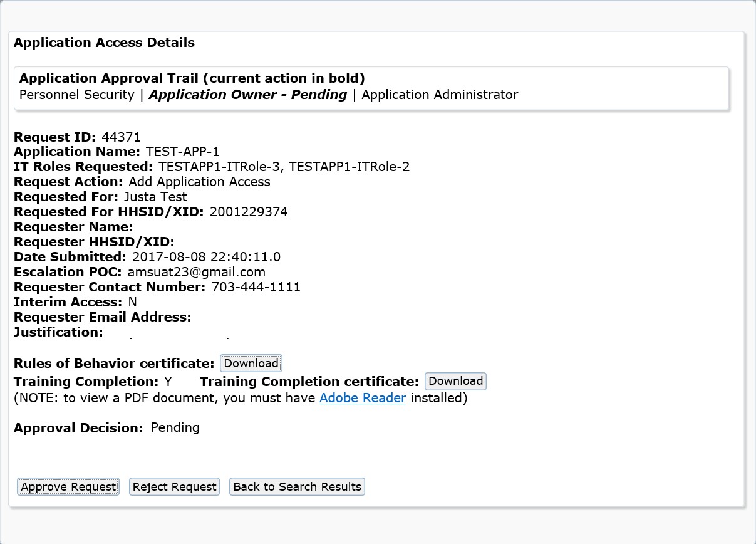
Task: Click the Application Access Details heading
Action: coord(104,43)
